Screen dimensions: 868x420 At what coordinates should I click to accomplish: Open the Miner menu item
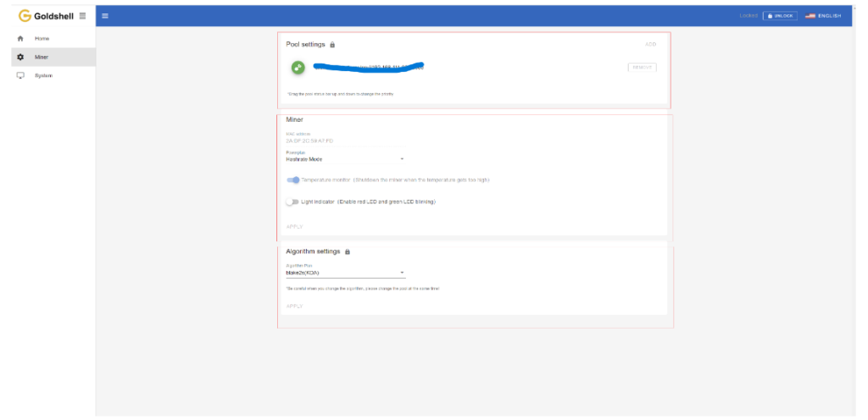(x=53, y=57)
